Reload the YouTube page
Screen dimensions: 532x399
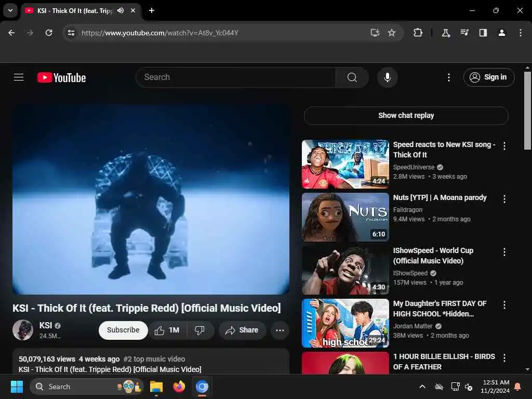click(x=49, y=33)
